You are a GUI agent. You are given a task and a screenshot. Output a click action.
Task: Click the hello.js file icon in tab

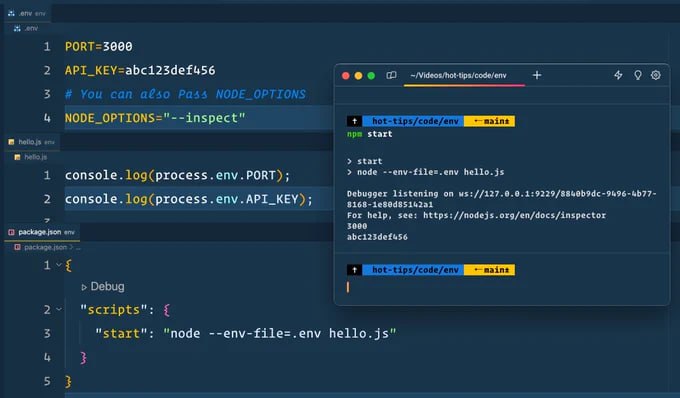pos(11,142)
